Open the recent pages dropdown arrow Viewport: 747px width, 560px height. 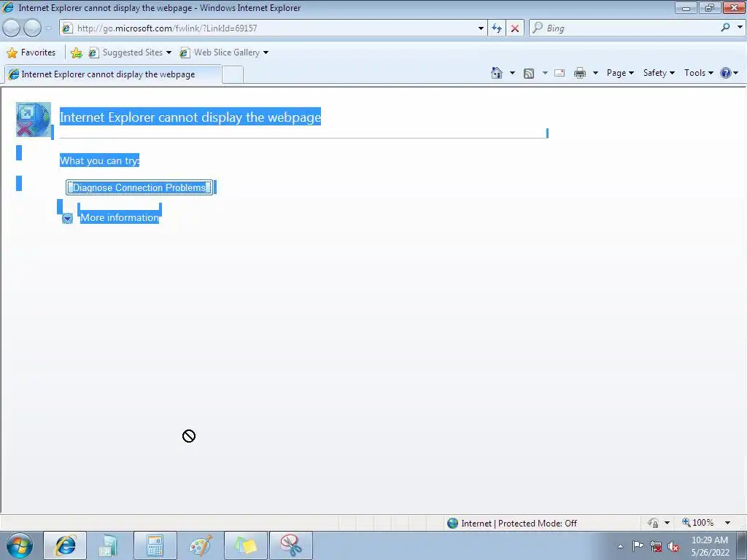[x=48, y=28]
